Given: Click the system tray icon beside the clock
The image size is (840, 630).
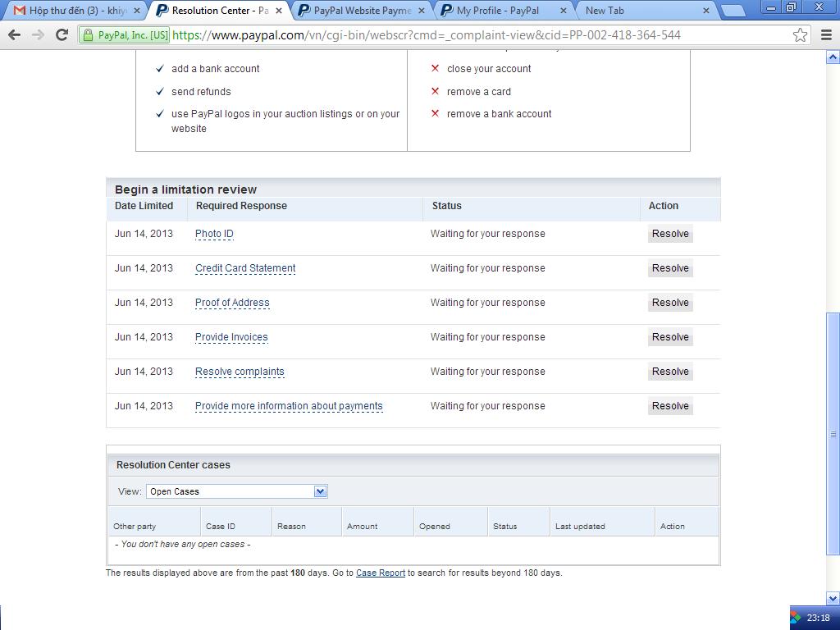Looking at the screenshot, I should 796,618.
